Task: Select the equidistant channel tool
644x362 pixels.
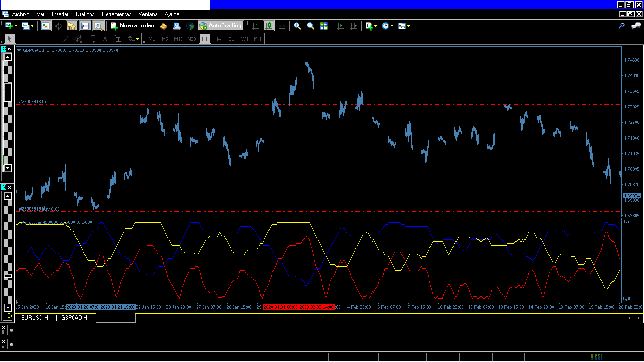Action: click(x=79, y=39)
